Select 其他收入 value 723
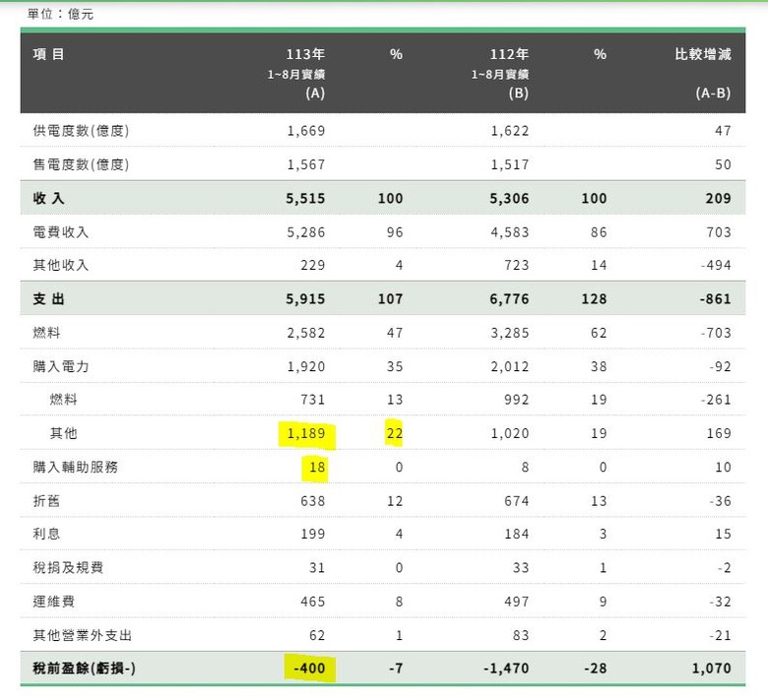The image size is (768, 700). tap(517, 265)
